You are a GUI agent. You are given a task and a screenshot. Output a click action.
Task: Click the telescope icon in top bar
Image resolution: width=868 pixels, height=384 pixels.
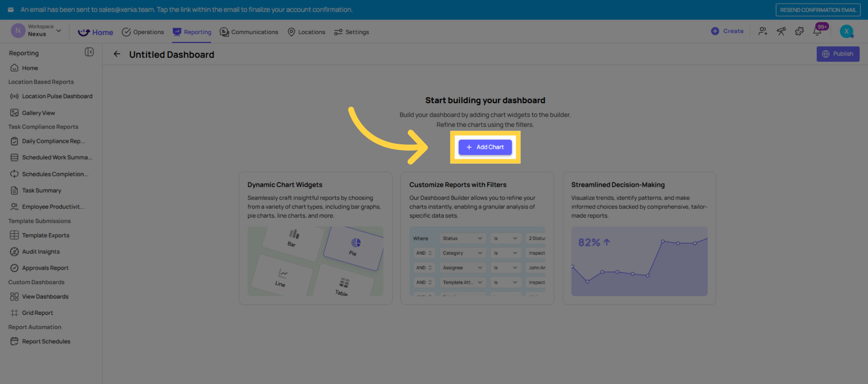(x=781, y=31)
